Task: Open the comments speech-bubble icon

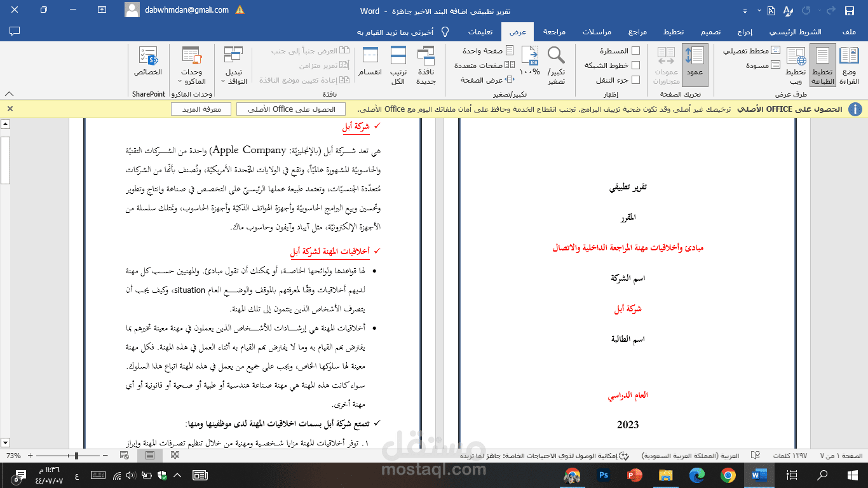Action: tap(15, 31)
